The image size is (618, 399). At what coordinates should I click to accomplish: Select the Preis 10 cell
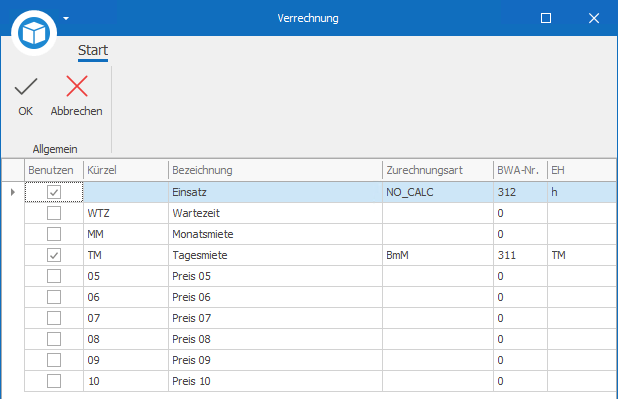pos(275,381)
